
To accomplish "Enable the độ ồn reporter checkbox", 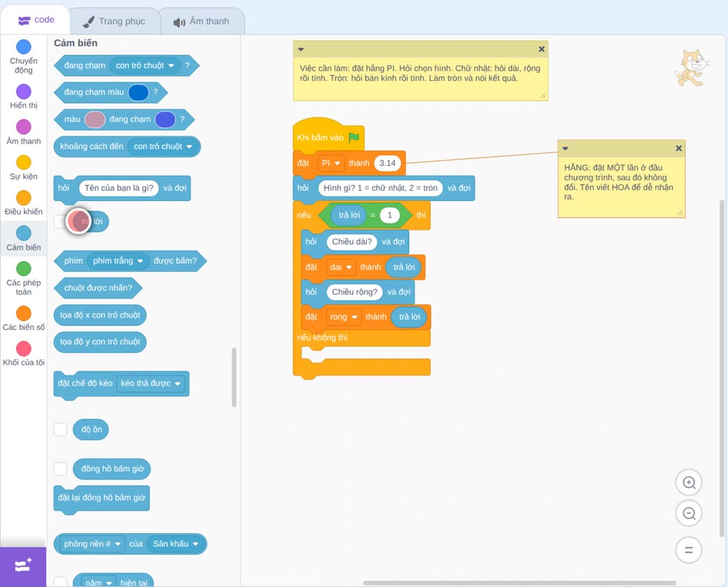I will coord(60,430).
